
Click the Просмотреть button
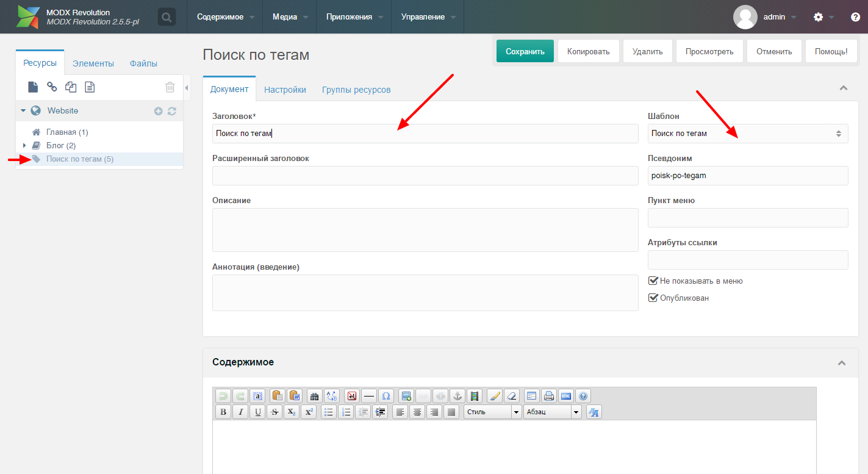(x=709, y=51)
